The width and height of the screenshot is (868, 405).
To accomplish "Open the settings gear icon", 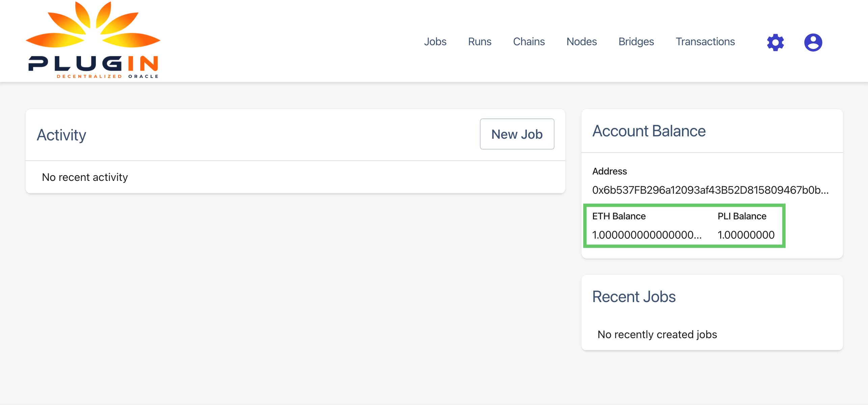I will [x=775, y=42].
